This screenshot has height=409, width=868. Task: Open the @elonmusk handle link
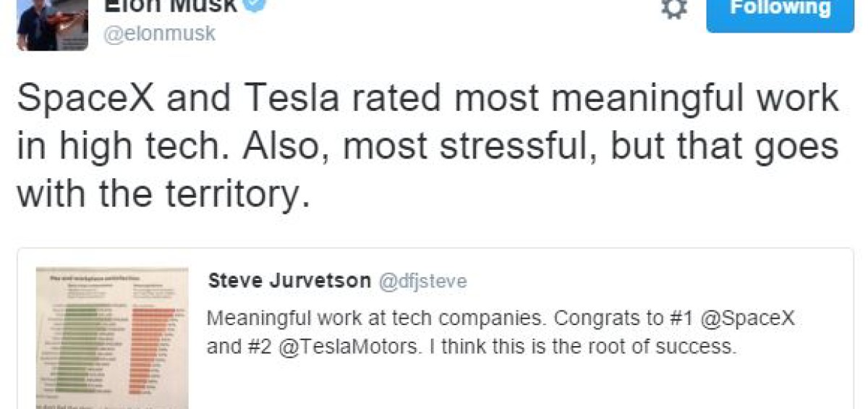point(159,34)
